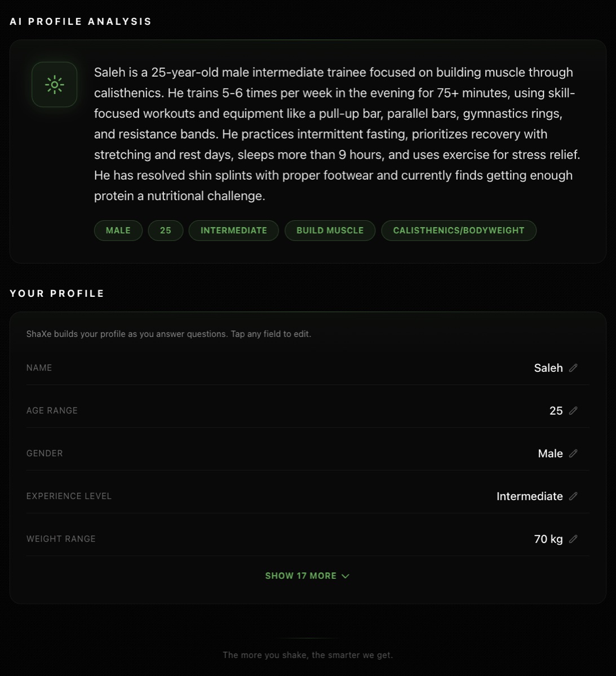Edit Experience Level using pencil icon
This screenshot has width=616, height=676.
click(x=573, y=496)
